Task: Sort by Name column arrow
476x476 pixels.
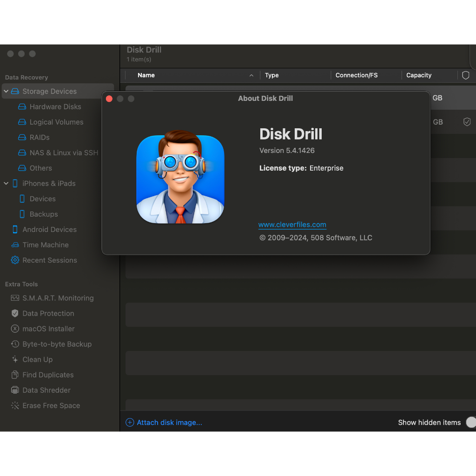Action: (x=251, y=75)
